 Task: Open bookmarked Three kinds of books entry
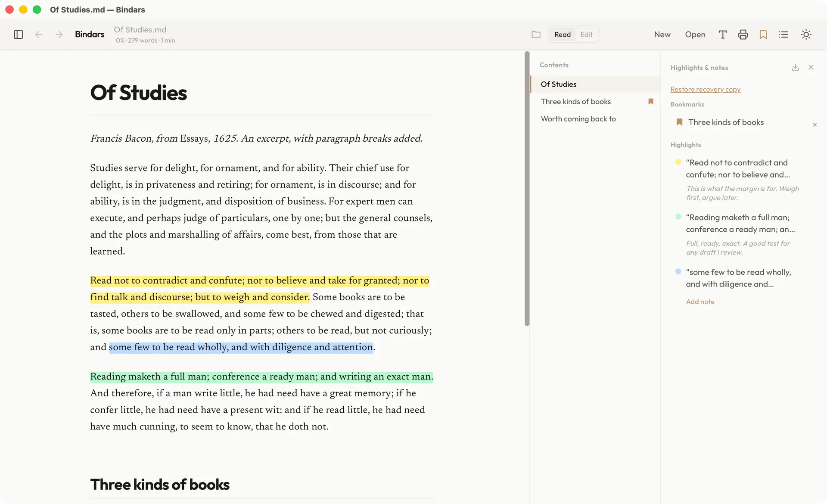[x=726, y=122]
